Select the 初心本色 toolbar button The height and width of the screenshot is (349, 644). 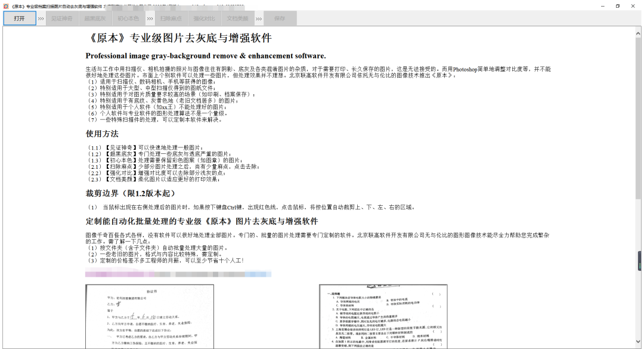click(128, 18)
